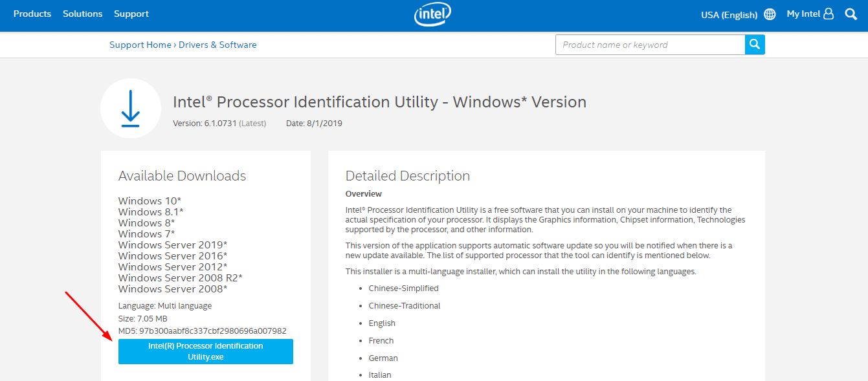
Task: Go to Drivers & Software breadcrumb
Action: (x=217, y=45)
